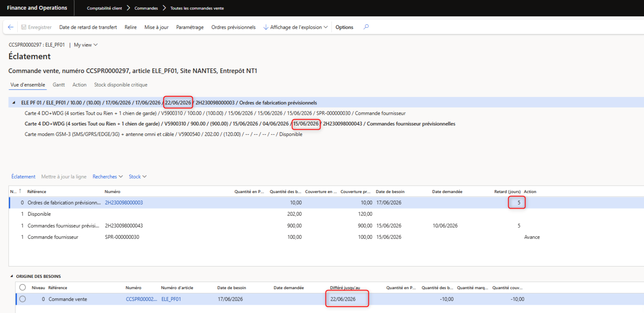The image size is (644, 313).
Task: Expand Affichage de l'explosion dropdown
Action: point(296,27)
